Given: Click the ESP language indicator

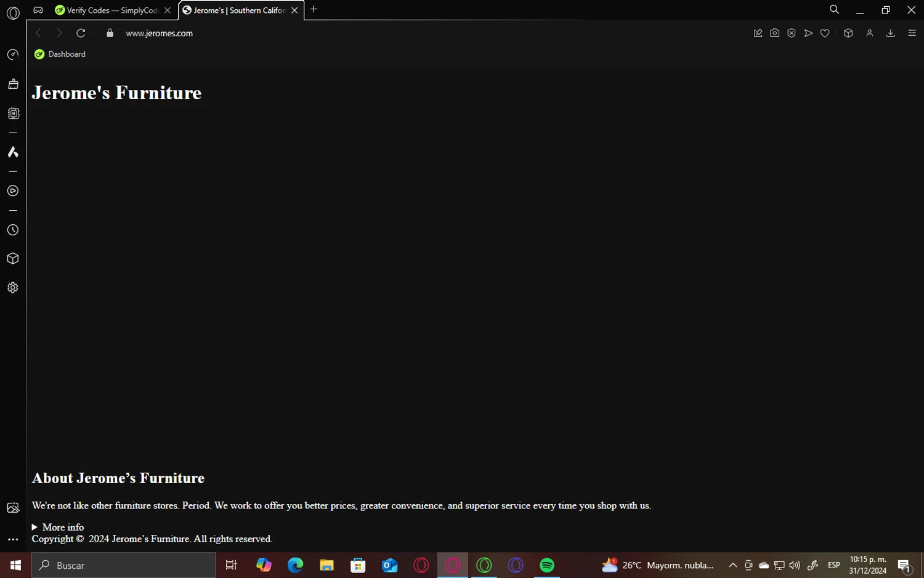Looking at the screenshot, I should 834,565.
